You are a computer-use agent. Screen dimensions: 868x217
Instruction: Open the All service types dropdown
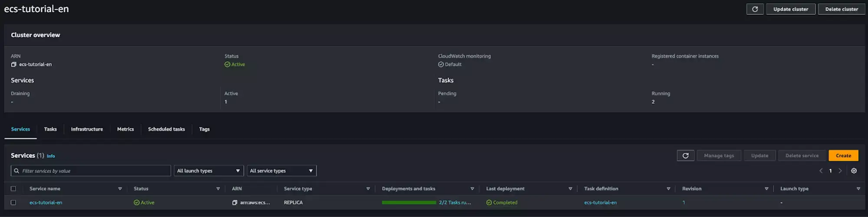point(282,171)
